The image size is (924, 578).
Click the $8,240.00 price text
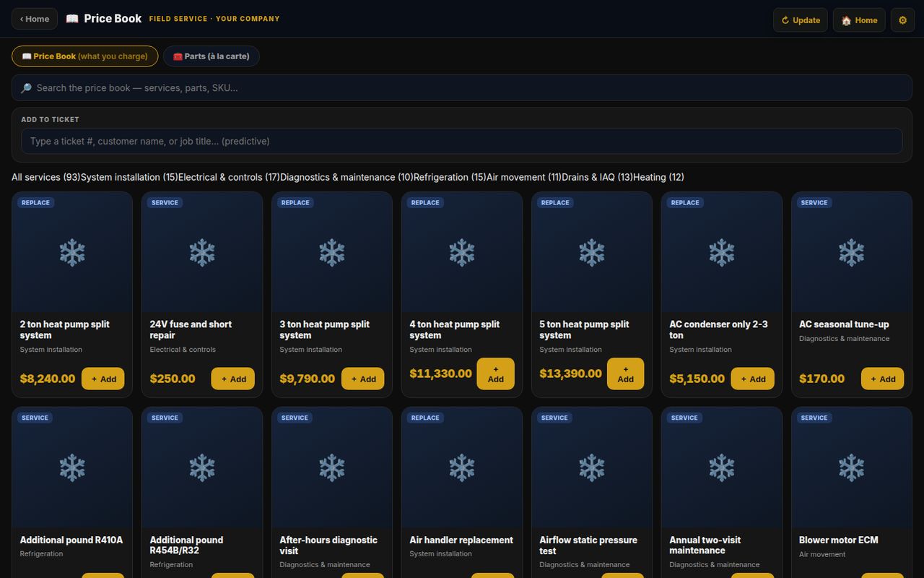tap(48, 379)
